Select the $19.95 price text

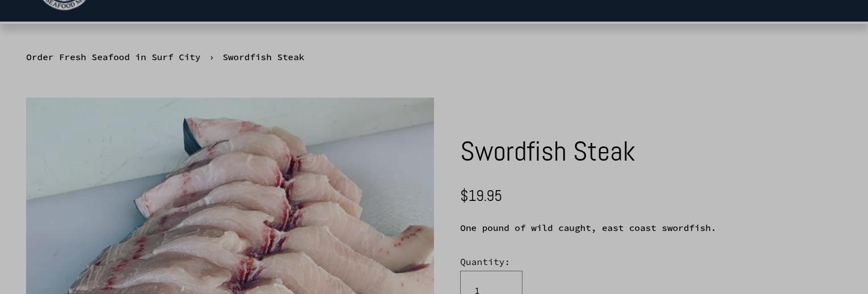(481, 196)
